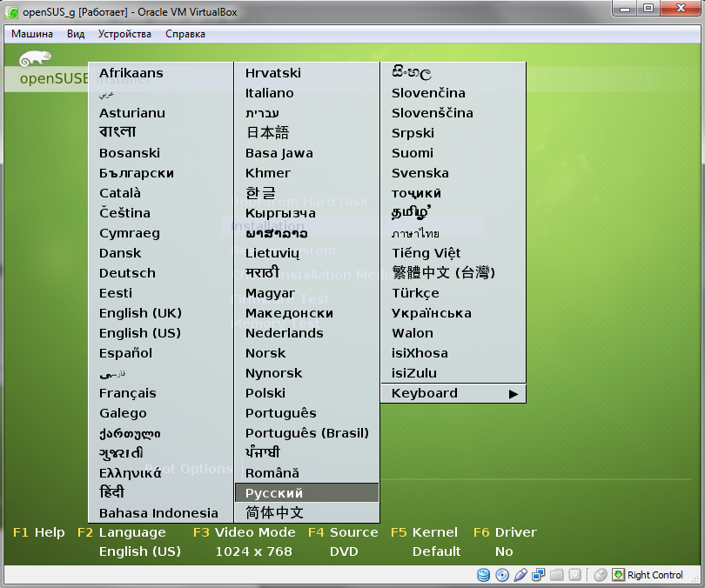
Task: Click the shared folders status icon
Action: click(x=557, y=575)
